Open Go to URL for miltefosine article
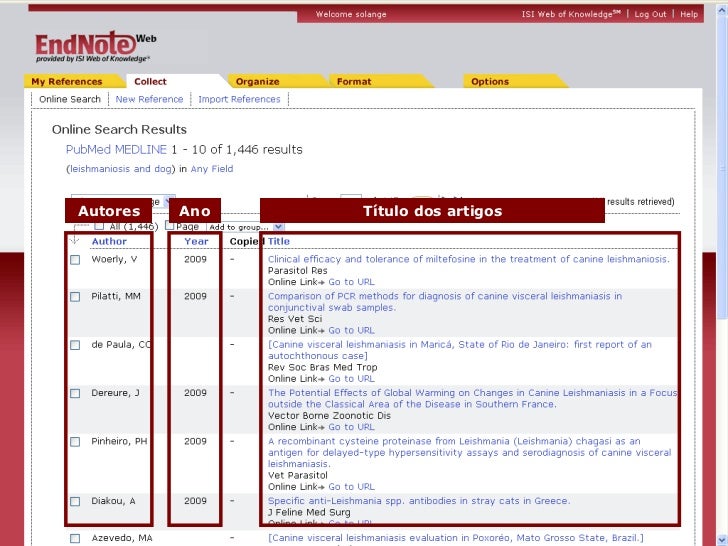The width and height of the screenshot is (728, 546). tap(351, 282)
